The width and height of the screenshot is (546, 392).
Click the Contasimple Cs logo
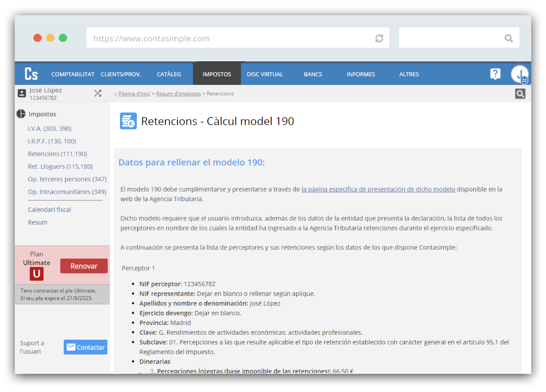[31, 74]
